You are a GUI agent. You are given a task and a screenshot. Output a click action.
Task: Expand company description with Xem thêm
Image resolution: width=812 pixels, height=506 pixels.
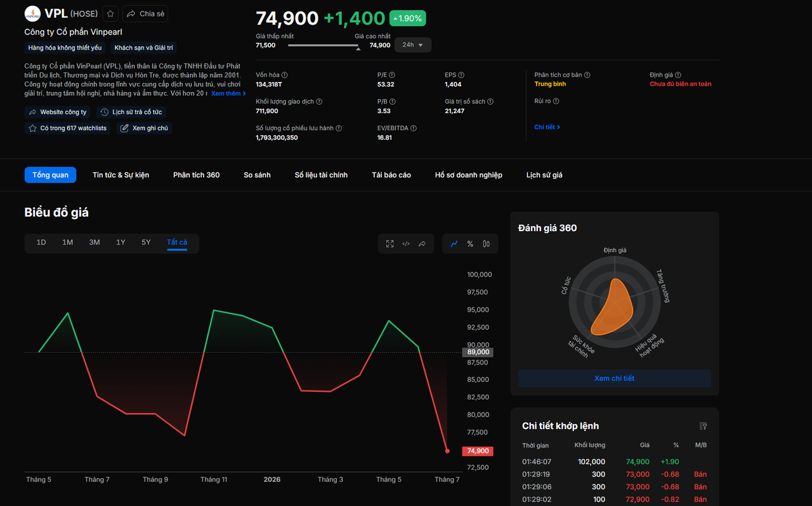228,93
